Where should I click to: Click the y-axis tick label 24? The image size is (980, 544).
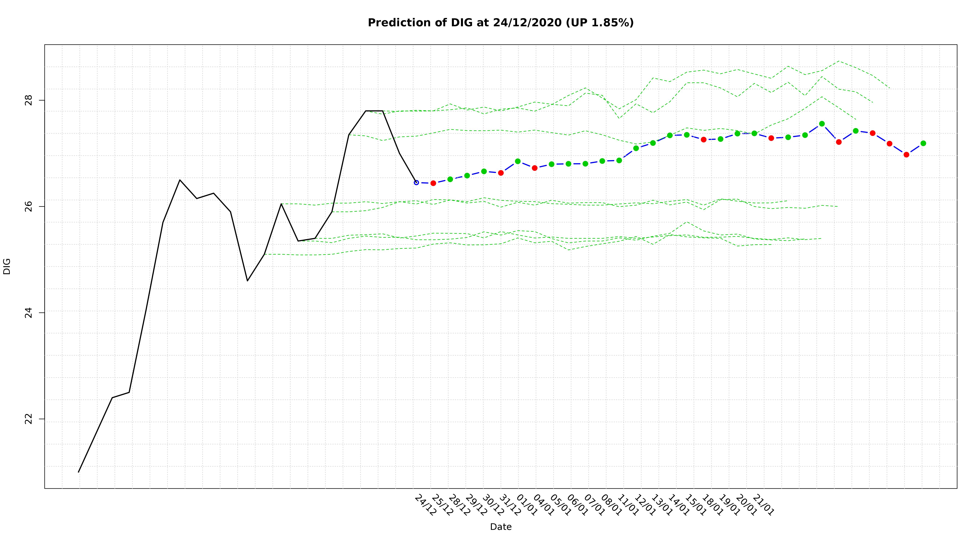pos(28,312)
